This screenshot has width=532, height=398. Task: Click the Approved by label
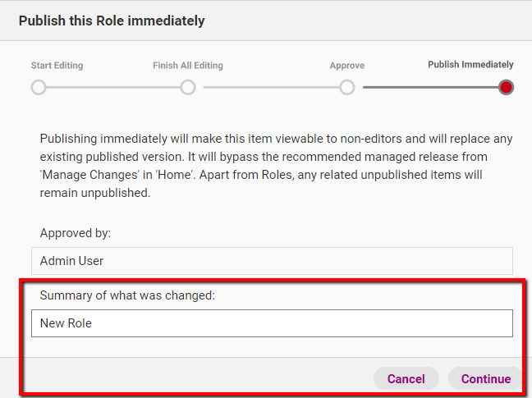76,233
